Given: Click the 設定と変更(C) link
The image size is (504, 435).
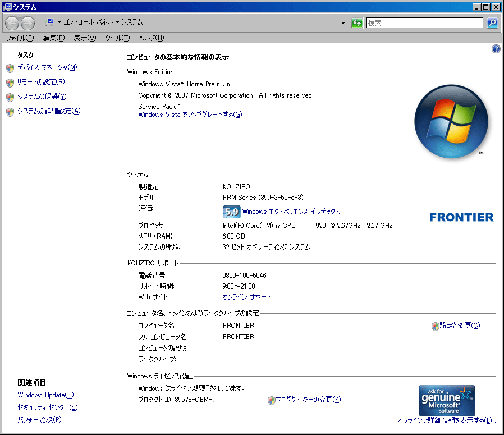Looking at the screenshot, I should [460, 326].
